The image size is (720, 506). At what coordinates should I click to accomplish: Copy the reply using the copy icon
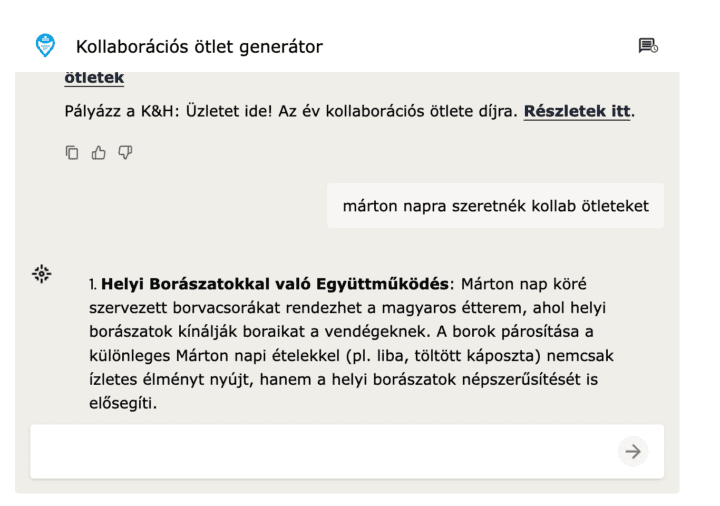tap(72, 152)
